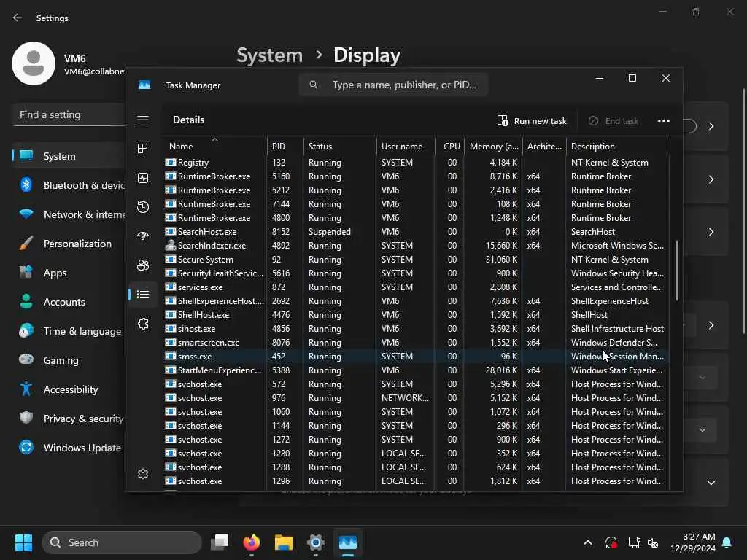Image resolution: width=747 pixels, height=560 pixels.
Task: Select RuntimeBroker.exe with PID 5160
Action: point(417,176)
